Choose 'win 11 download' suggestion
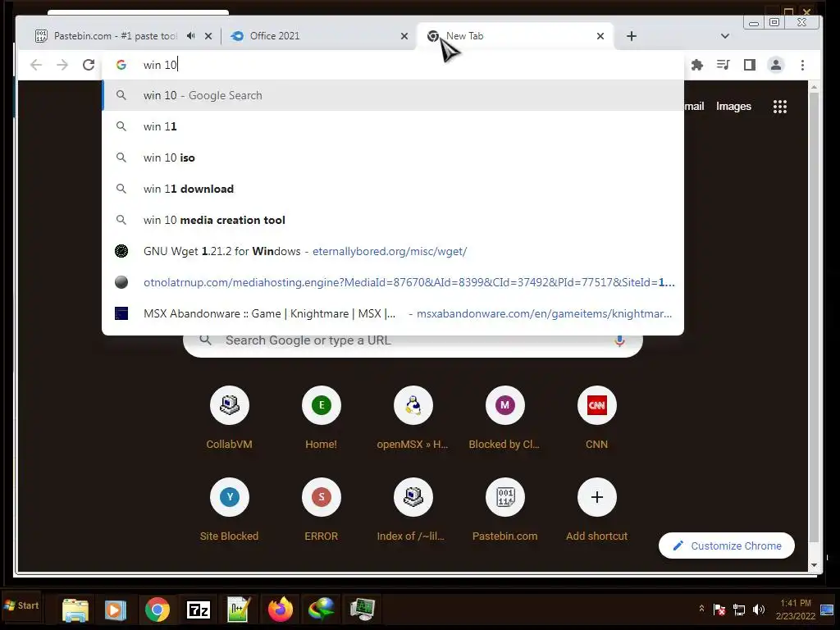Image resolution: width=840 pixels, height=630 pixels. 393,189
